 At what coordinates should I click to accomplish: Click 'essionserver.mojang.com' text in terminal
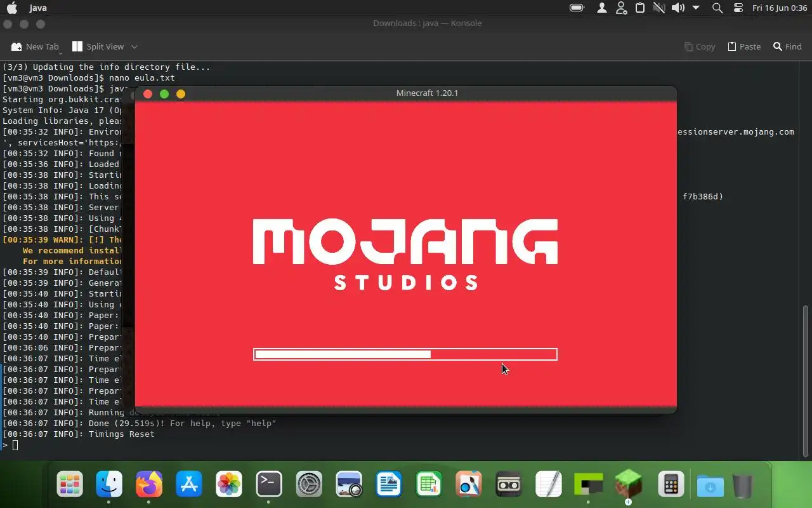pyautogui.click(x=736, y=132)
